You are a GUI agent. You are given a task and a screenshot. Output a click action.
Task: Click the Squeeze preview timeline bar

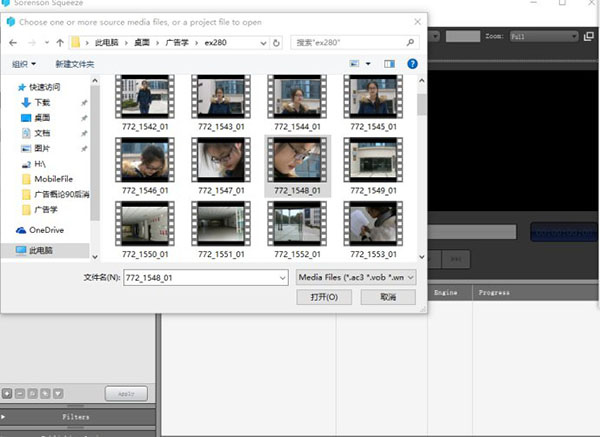472,232
